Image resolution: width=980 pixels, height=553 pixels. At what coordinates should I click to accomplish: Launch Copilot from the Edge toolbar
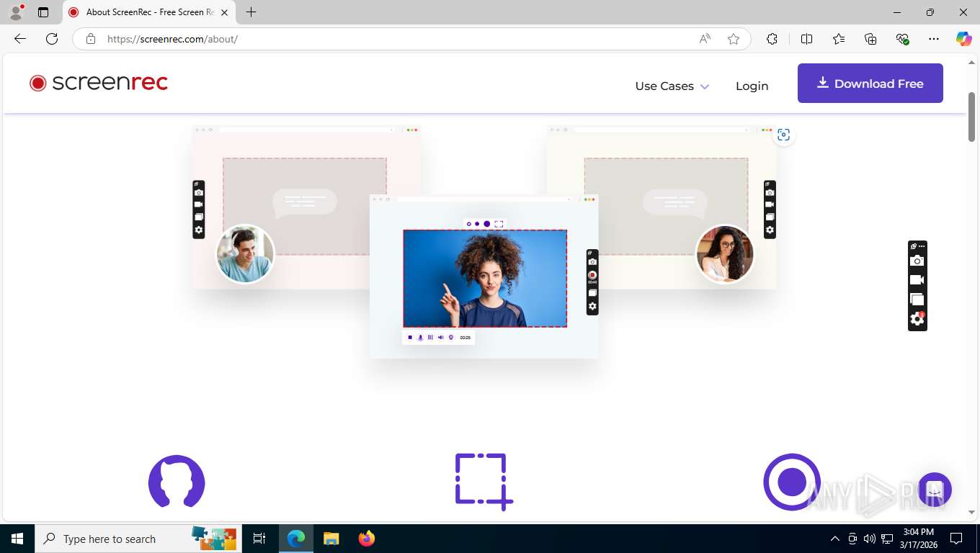click(963, 39)
